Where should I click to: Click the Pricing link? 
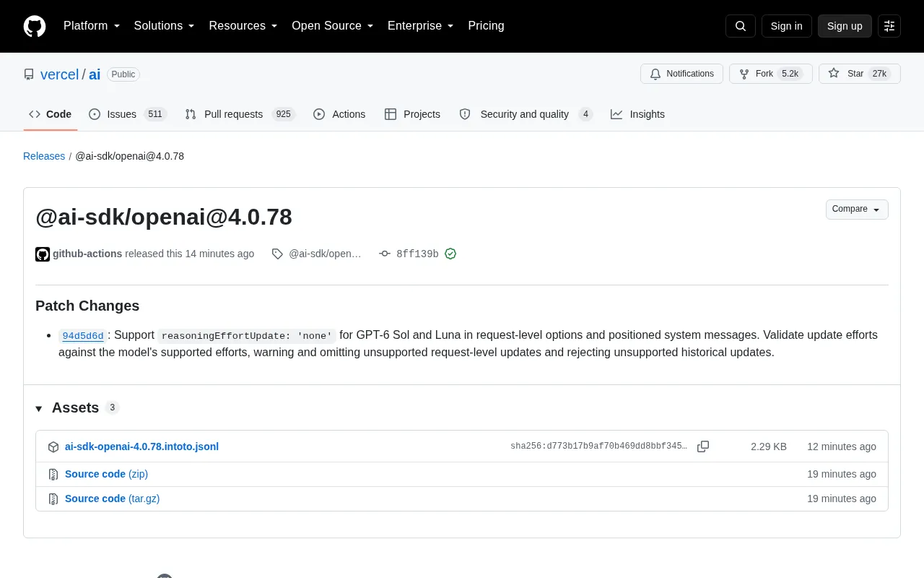click(x=486, y=26)
